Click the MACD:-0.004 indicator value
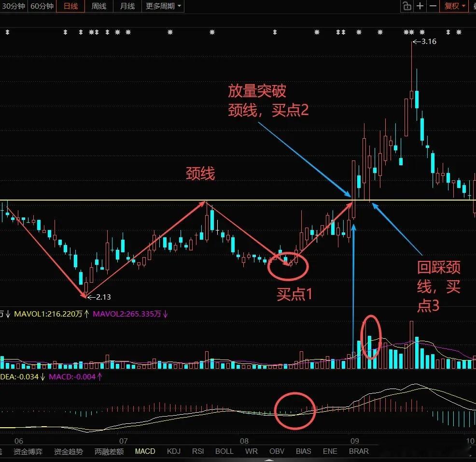 tap(72, 377)
